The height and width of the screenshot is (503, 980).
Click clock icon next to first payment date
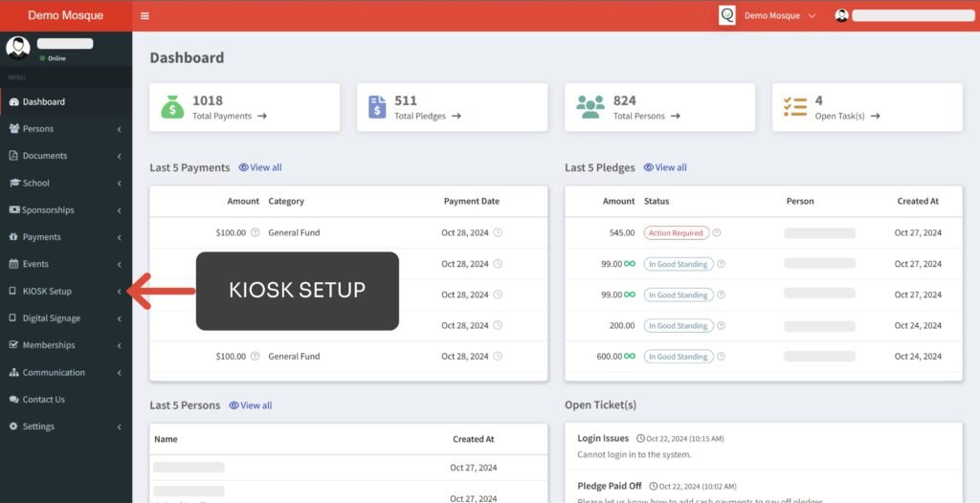[x=498, y=232]
